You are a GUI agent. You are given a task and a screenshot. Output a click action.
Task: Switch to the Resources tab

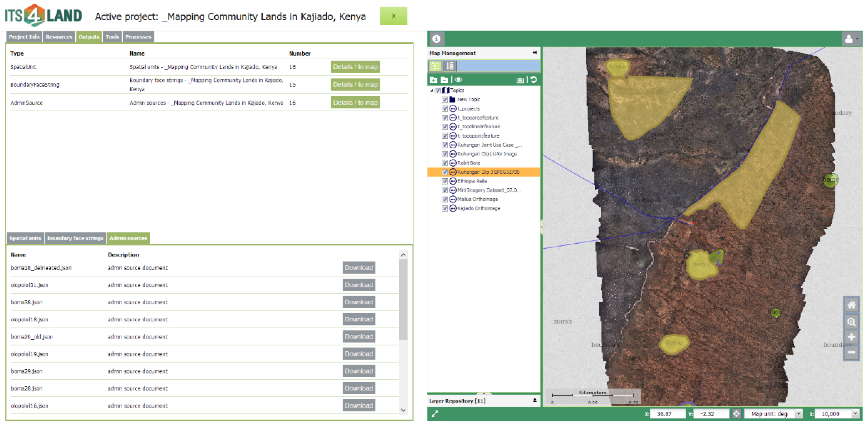tap(59, 37)
